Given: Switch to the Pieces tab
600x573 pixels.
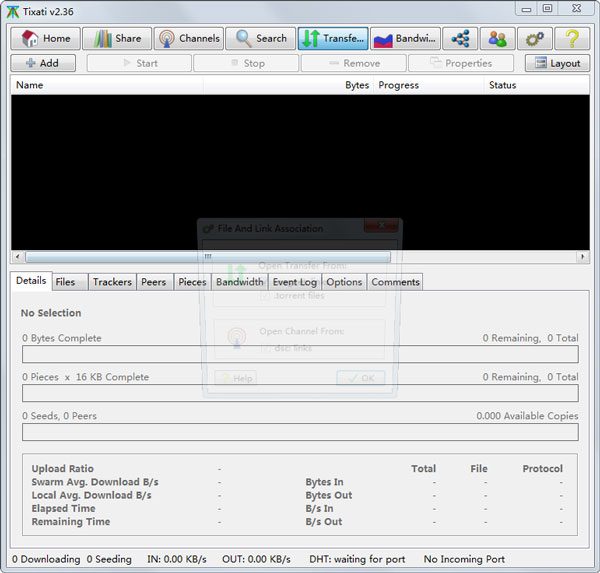Looking at the screenshot, I should click(192, 282).
